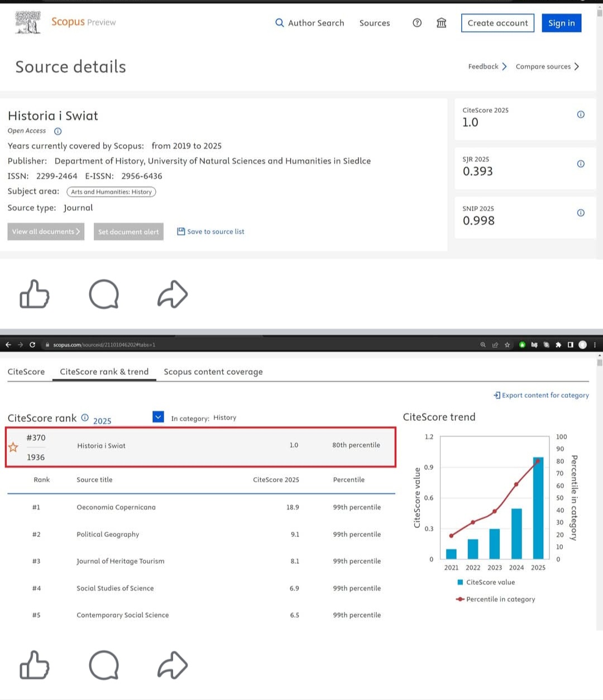Click Export content for category link
Screen dimensions: 603x700
[541, 395]
